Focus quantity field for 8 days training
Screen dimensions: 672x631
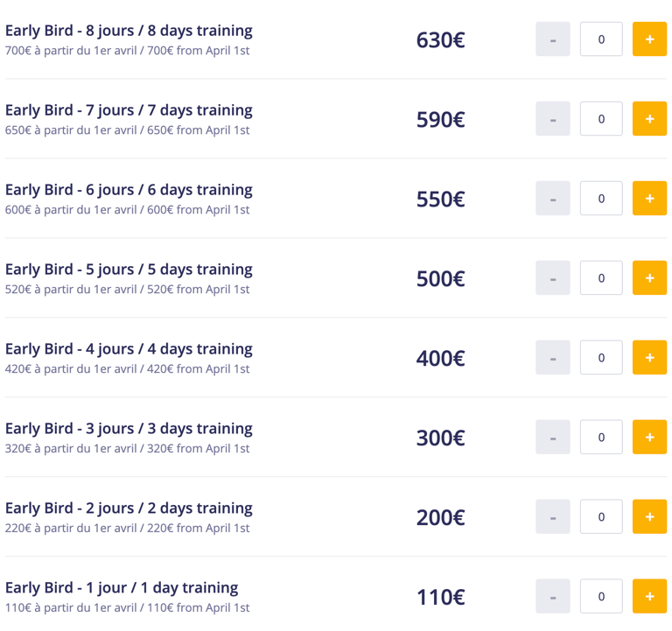[601, 39]
